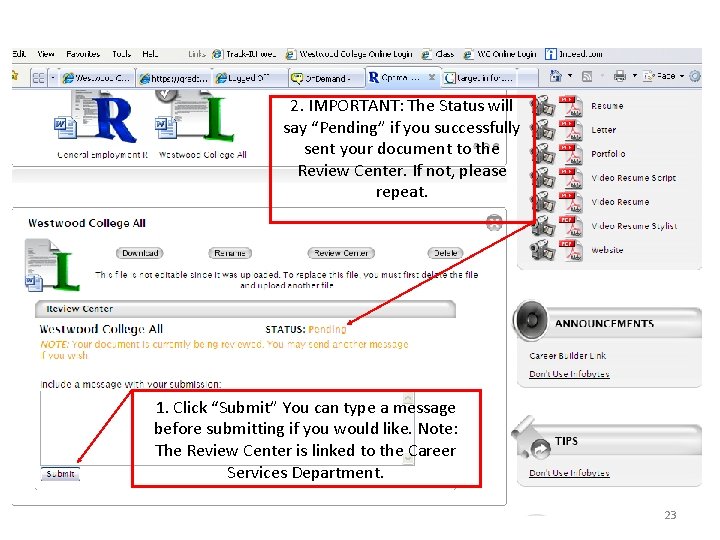Click the Review Center button

(x=341, y=253)
